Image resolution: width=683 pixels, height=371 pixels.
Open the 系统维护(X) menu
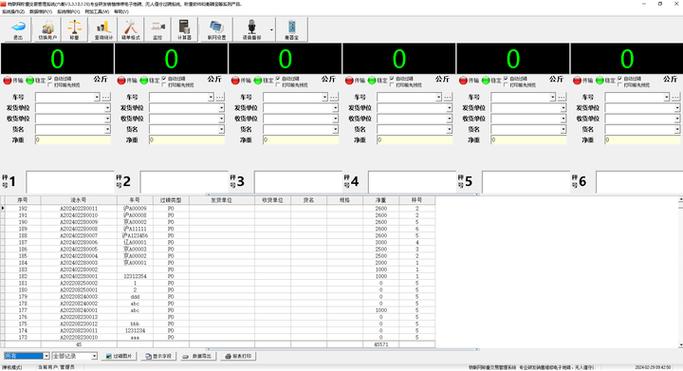pos(68,11)
